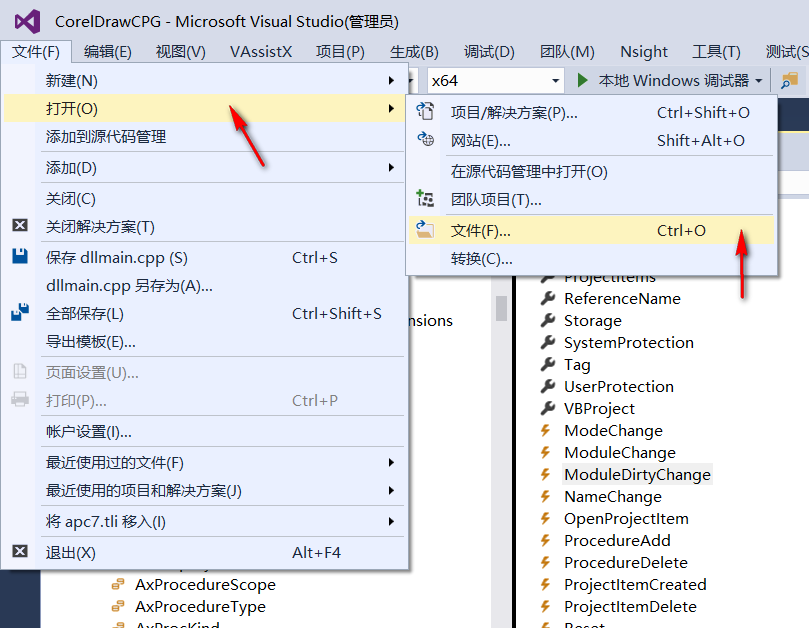The width and height of the screenshot is (809, 628).
Task: Click lightning icon beside ProcedureAdd
Action: 545,540
